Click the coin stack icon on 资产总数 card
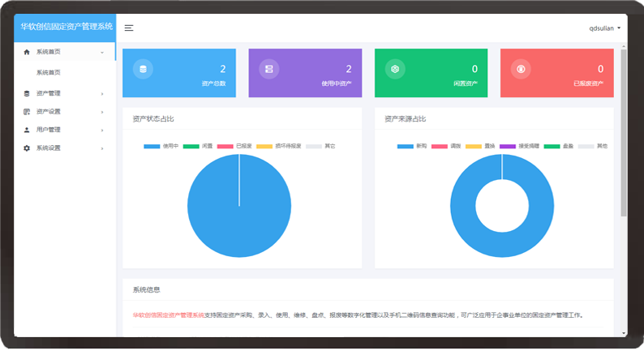The width and height of the screenshot is (644, 351). tap(143, 69)
